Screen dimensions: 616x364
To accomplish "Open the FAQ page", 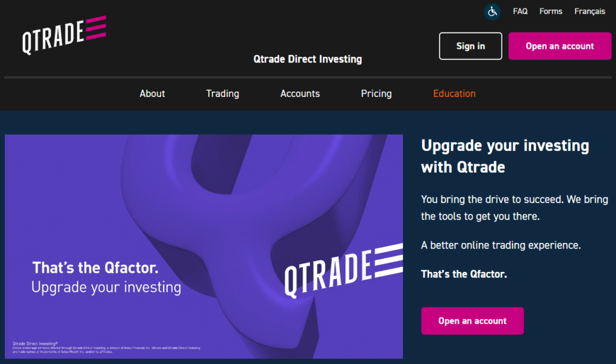I will pos(520,11).
